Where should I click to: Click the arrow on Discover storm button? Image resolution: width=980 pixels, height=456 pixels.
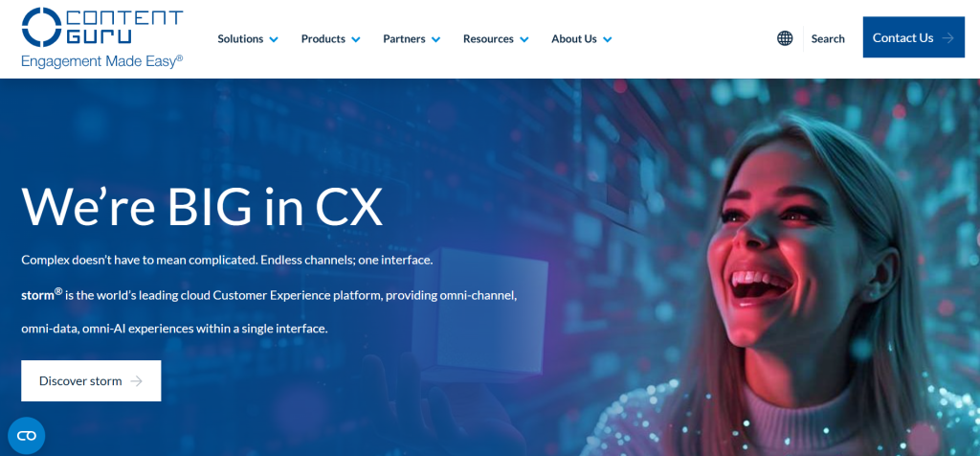(136, 381)
